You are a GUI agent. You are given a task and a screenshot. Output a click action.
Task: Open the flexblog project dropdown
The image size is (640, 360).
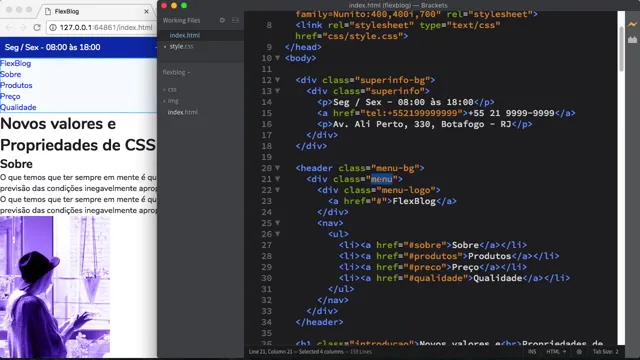click(176, 72)
